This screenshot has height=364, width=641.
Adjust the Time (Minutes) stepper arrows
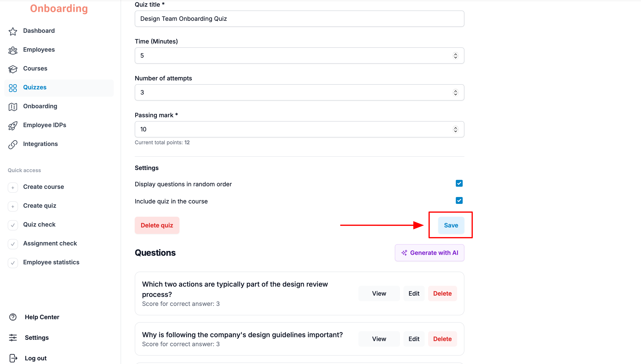click(455, 56)
